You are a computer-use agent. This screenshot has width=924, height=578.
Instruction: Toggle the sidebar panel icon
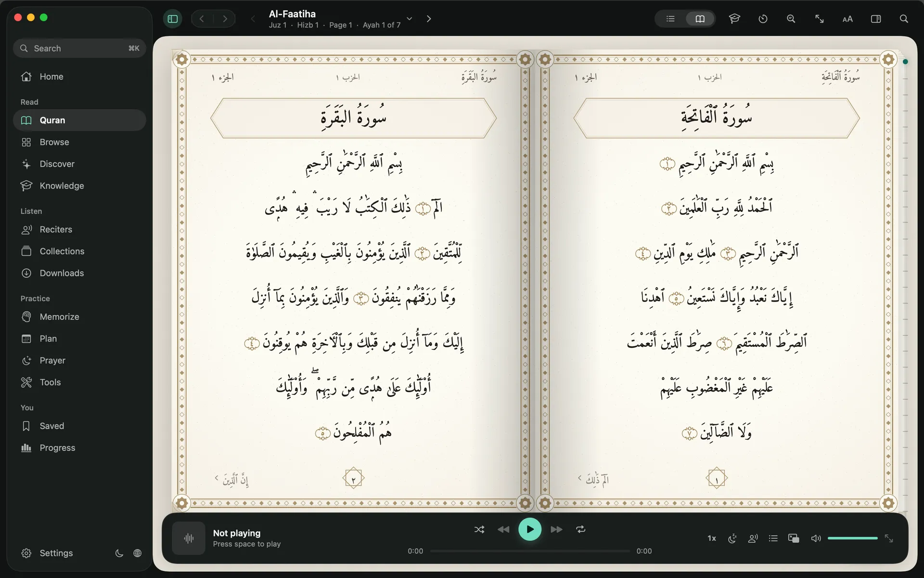pyautogui.click(x=173, y=19)
